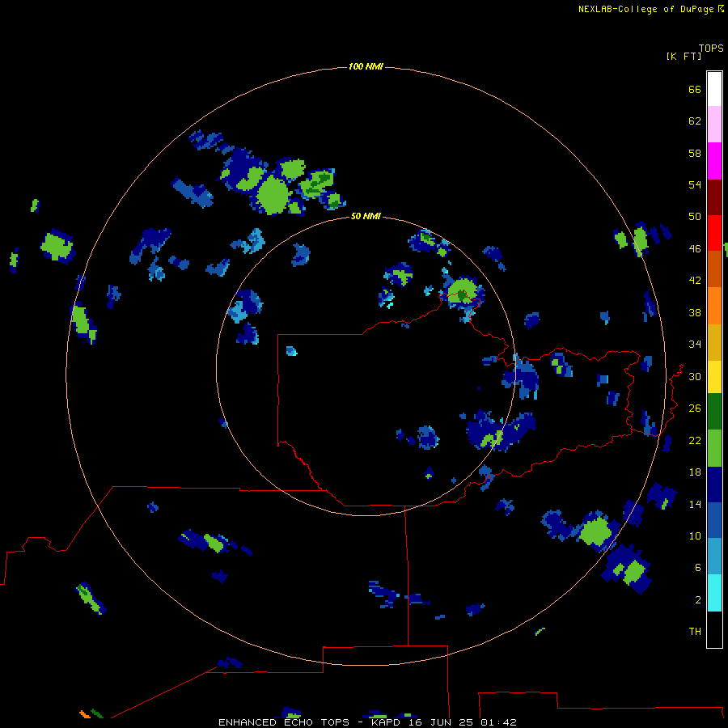Click the light blue swatch between 6 and 10
This screenshot has height=728, width=728.
[714, 557]
